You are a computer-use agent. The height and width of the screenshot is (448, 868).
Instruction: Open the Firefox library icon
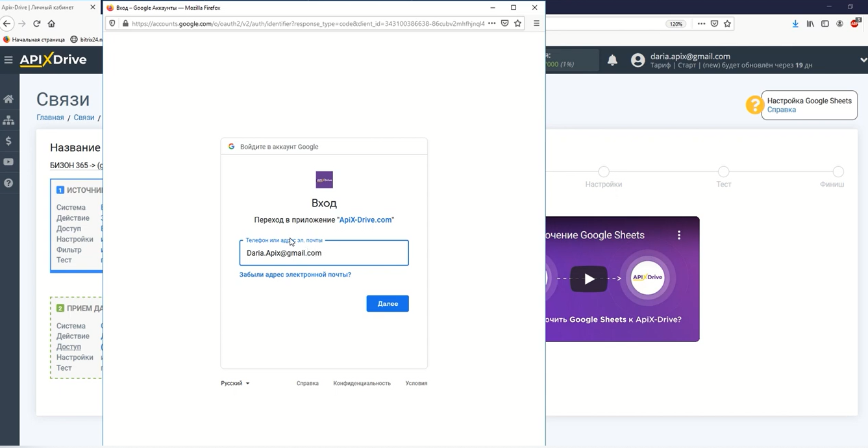(810, 24)
